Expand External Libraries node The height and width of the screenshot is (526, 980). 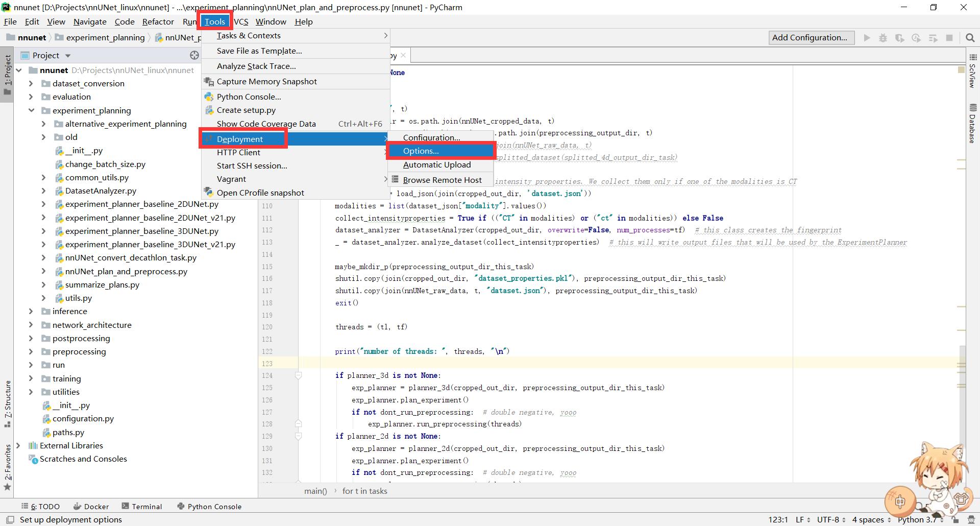pyautogui.click(x=18, y=446)
